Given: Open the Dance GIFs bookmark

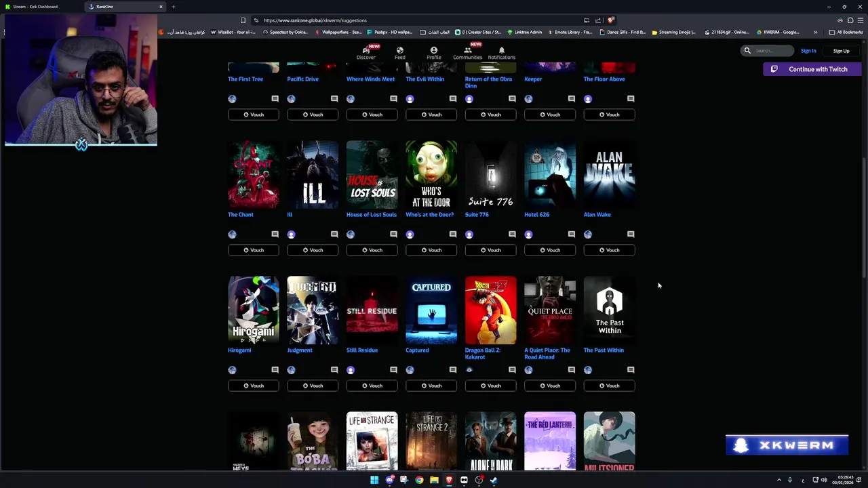Looking at the screenshot, I should click(623, 32).
